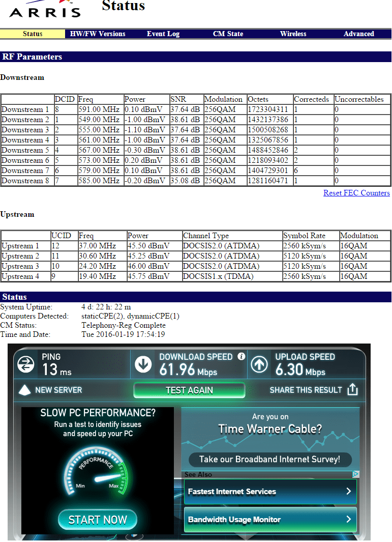
Task: Click the Upstream 1 row label
Action: 20,246
